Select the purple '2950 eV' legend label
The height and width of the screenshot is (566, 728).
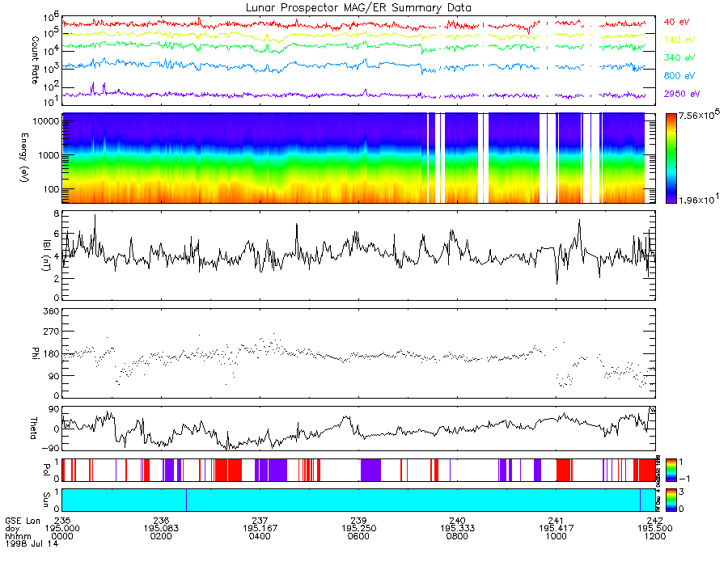682,94
